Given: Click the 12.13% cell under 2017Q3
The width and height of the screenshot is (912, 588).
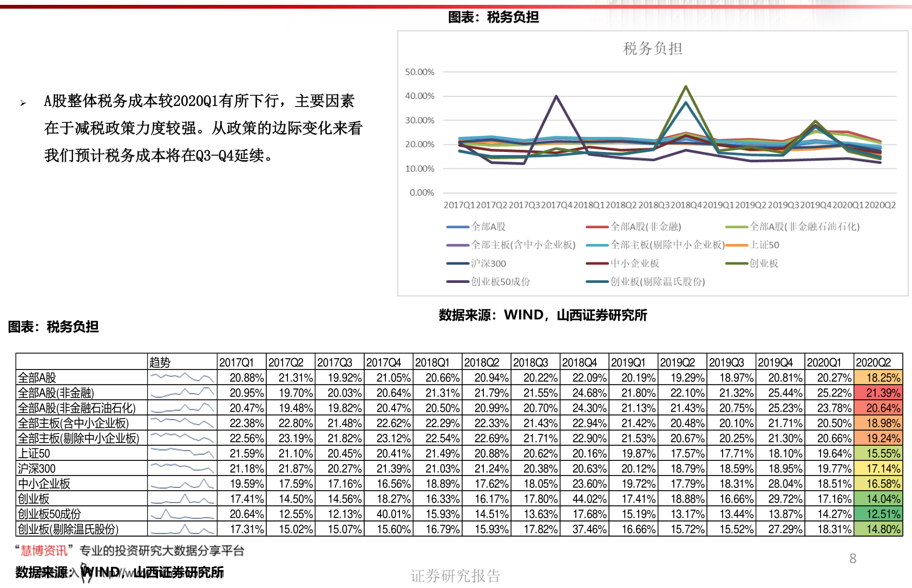Looking at the screenshot, I should tap(339, 514).
